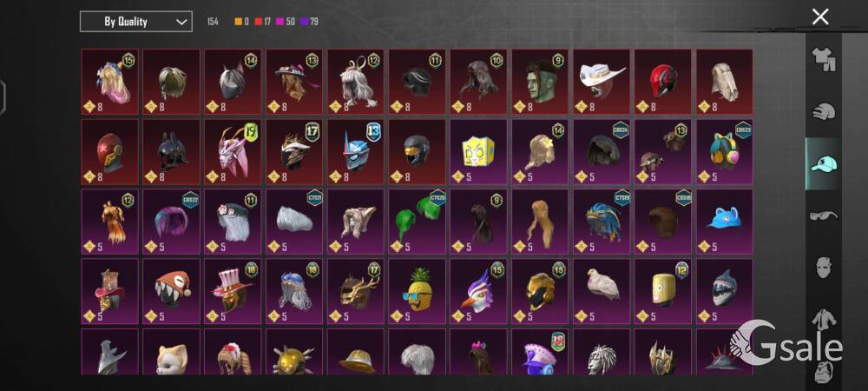The image size is (868, 391).
Task: Expand the By Quality sort dropdown
Action: coord(136,22)
